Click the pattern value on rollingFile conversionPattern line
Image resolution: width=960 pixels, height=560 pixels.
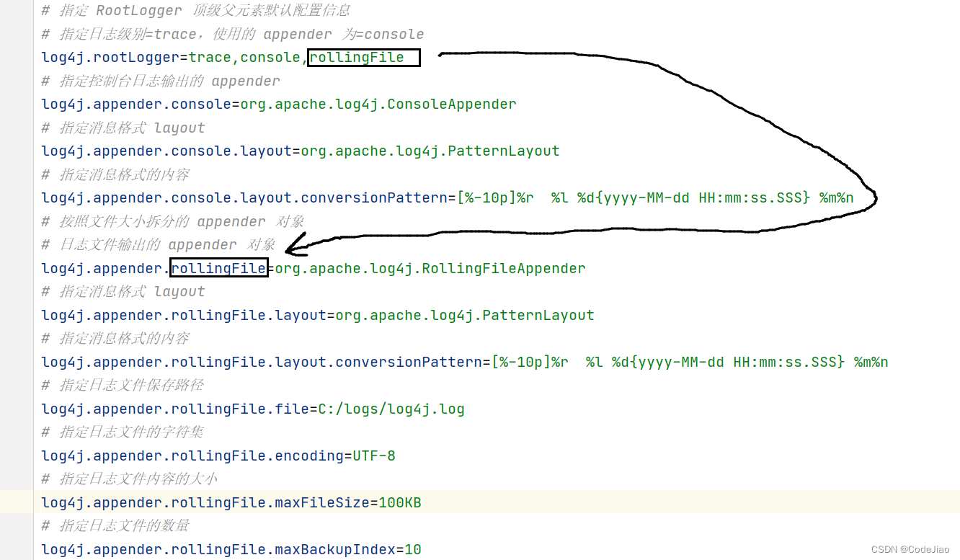[690, 363]
